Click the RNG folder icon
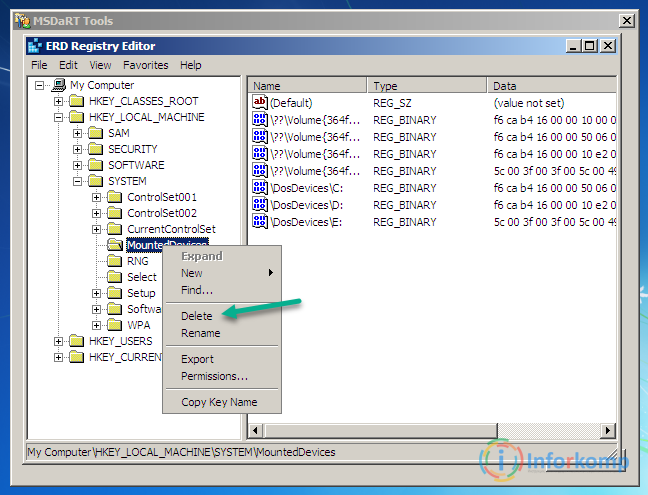The image size is (648, 495). pos(114,261)
